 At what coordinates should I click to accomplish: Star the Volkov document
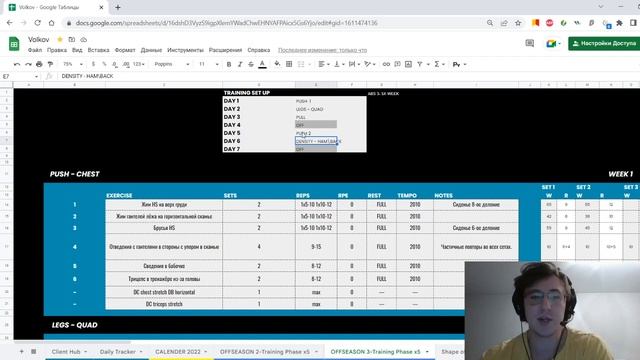coord(60,40)
